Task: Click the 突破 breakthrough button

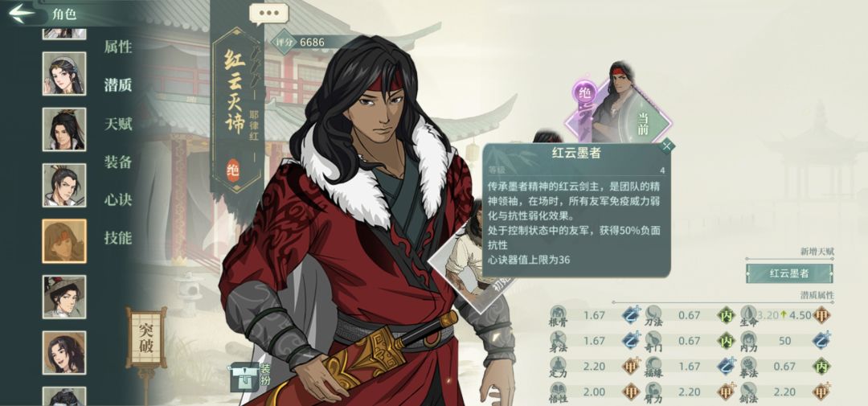Action: 147,338
